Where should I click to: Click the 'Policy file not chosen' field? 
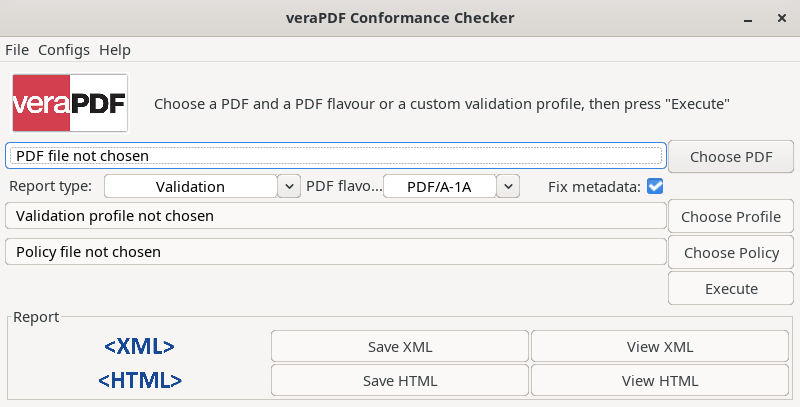(336, 251)
